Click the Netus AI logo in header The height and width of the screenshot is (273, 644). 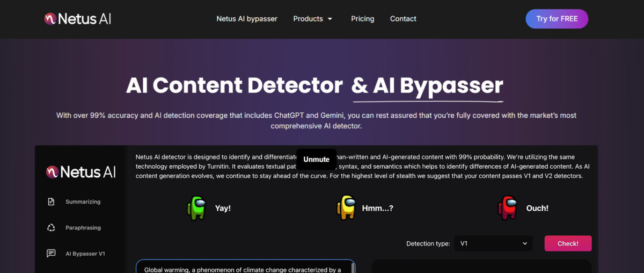(78, 19)
